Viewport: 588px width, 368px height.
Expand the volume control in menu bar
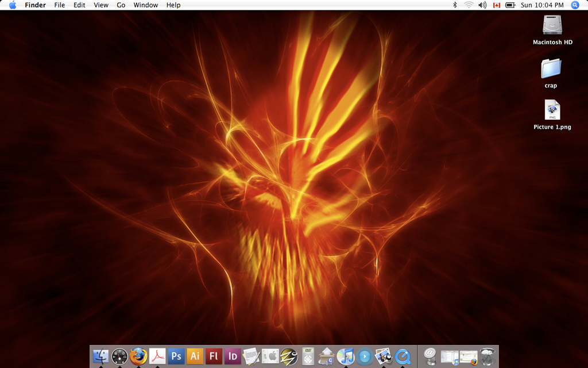pos(482,5)
